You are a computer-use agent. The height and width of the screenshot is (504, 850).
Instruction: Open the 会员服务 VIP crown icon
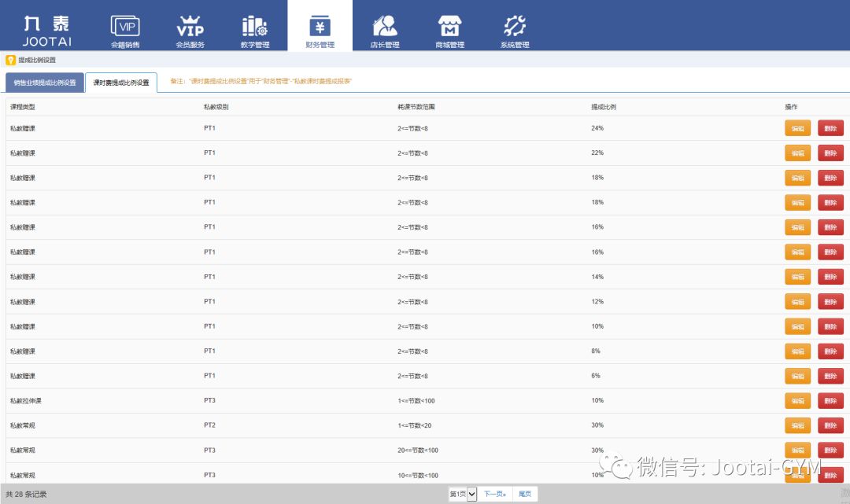point(190,26)
